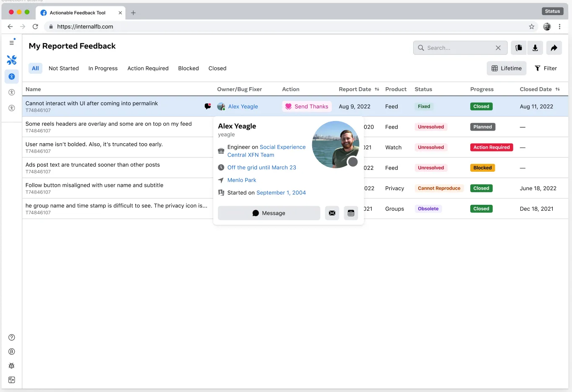
Task: Click the Action Required progress badge
Action: [492, 147]
